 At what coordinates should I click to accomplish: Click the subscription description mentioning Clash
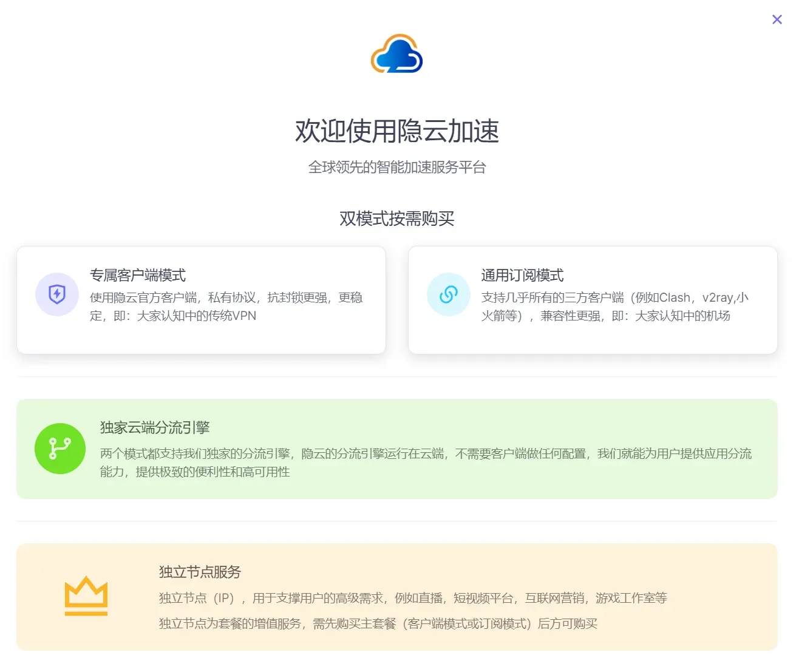[x=614, y=307]
